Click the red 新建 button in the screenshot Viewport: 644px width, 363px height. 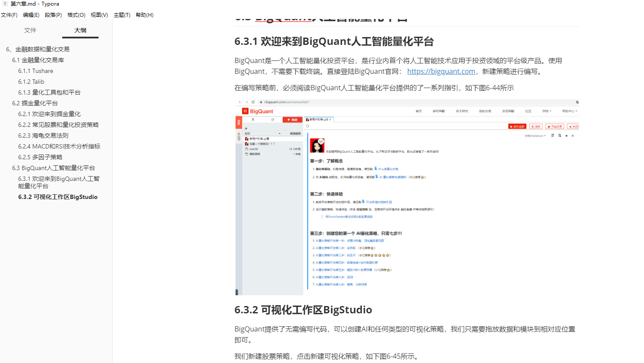[x=292, y=120]
